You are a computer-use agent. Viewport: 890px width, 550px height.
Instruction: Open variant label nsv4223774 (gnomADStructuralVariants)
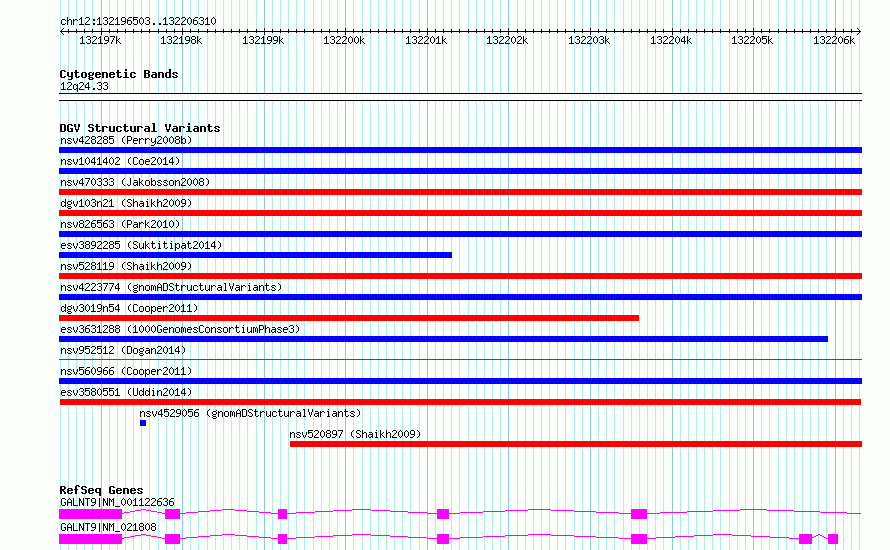tap(171, 287)
